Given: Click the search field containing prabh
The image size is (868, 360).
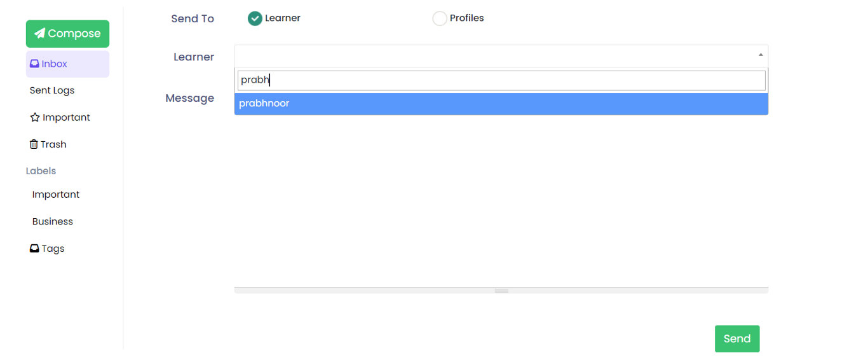Looking at the screenshot, I should pyautogui.click(x=501, y=80).
